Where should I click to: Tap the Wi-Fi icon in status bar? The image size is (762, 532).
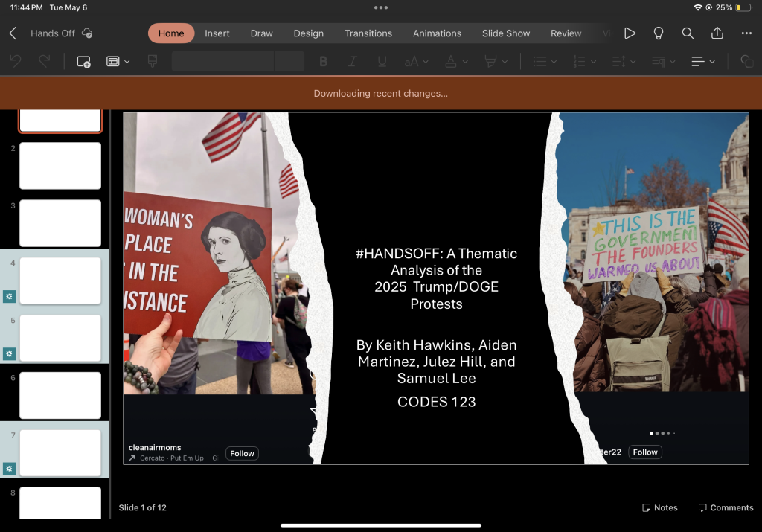tap(698, 7)
